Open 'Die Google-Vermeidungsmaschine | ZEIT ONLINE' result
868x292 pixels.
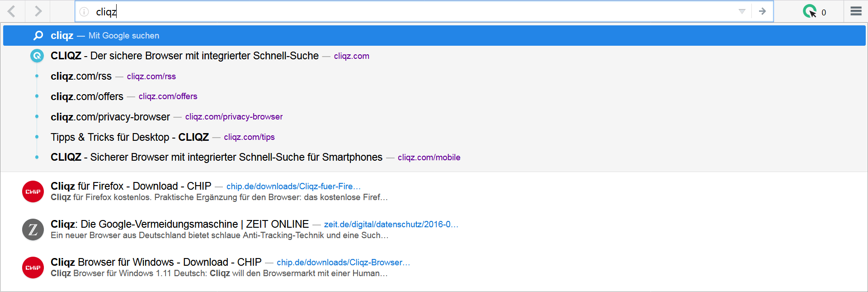pyautogui.click(x=180, y=224)
